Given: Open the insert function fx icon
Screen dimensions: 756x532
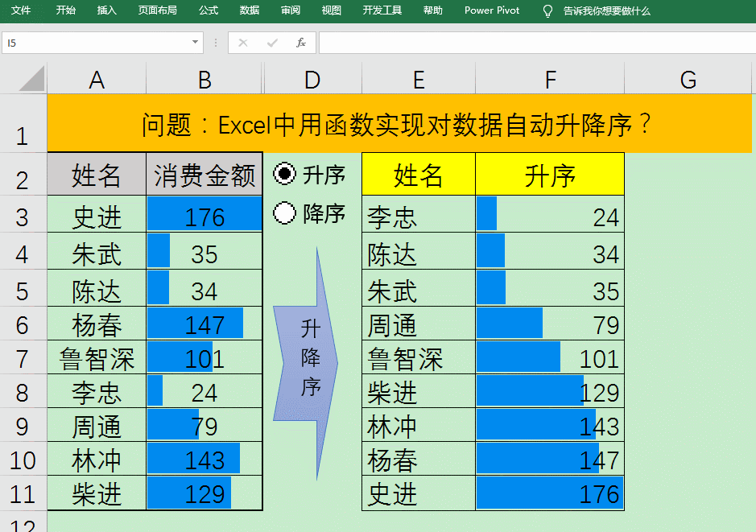Looking at the screenshot, I should (x=301, y=43).
